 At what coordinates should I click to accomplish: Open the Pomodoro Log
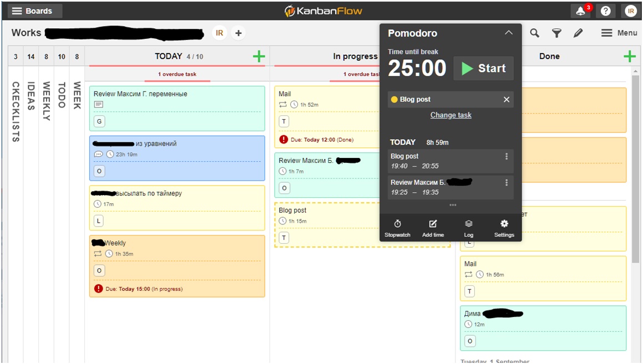(469, 228)
